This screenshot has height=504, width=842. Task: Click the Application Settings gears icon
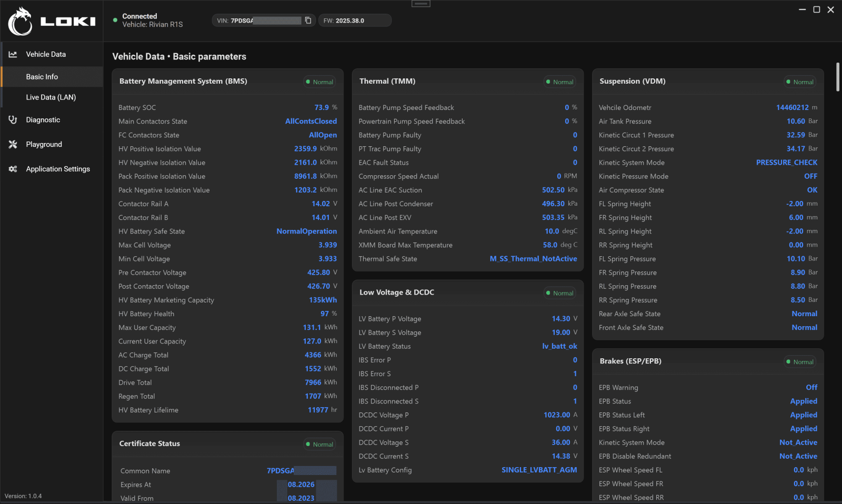[13, 169]
